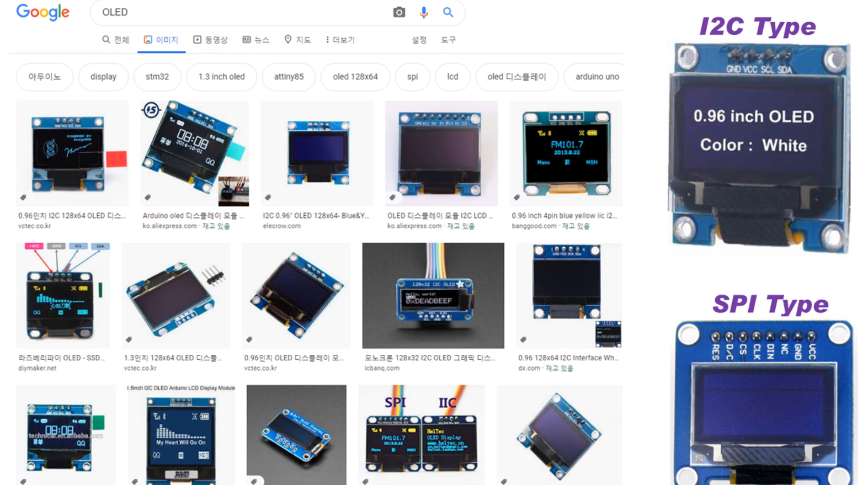The image size is (868, 485).
Task: Open the 08:08 clock OLED bottom-row thumbnail
Action: coord(66,435)
